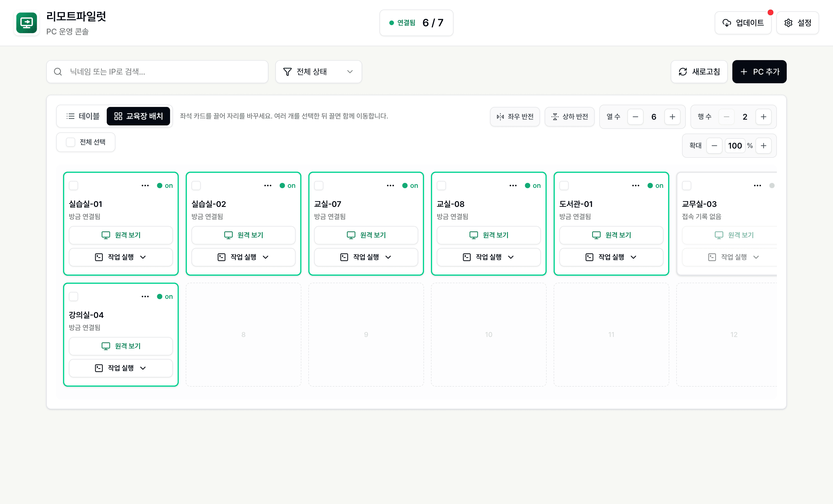833x504 pixels.
Task: Open 원격 보기 for 실습실-01
Action: [x=121, y=235]
